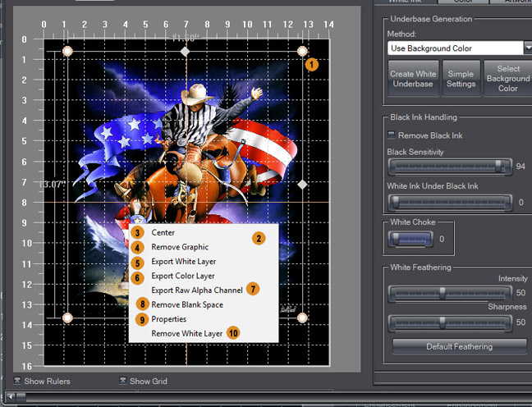Reset with Default Feathering button
This screenshot has width=532, height=407.
pos(460,346)
